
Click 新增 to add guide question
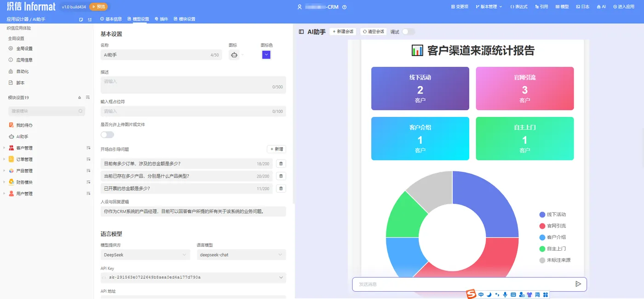pyautogui.click(x=276, y=149)
